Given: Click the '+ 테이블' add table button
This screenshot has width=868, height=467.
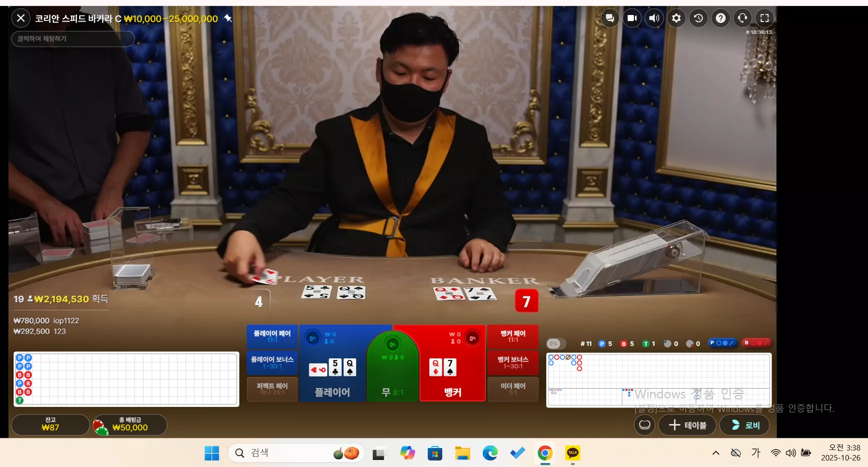Looking at the screenshot, I should (x=687, y=425).
